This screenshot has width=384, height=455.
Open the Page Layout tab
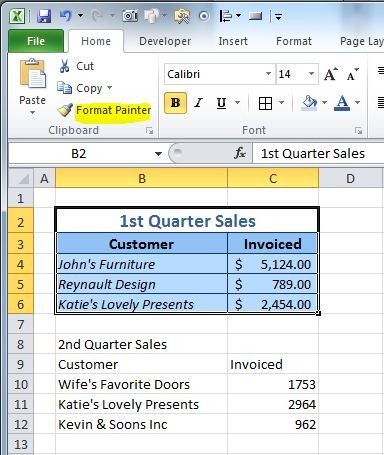[361, 41]
